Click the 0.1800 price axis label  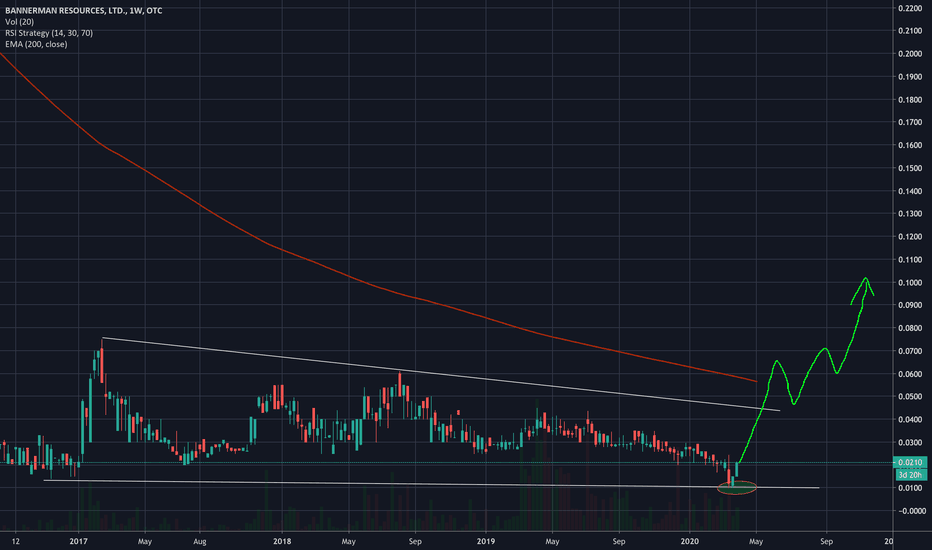point(910,100)
